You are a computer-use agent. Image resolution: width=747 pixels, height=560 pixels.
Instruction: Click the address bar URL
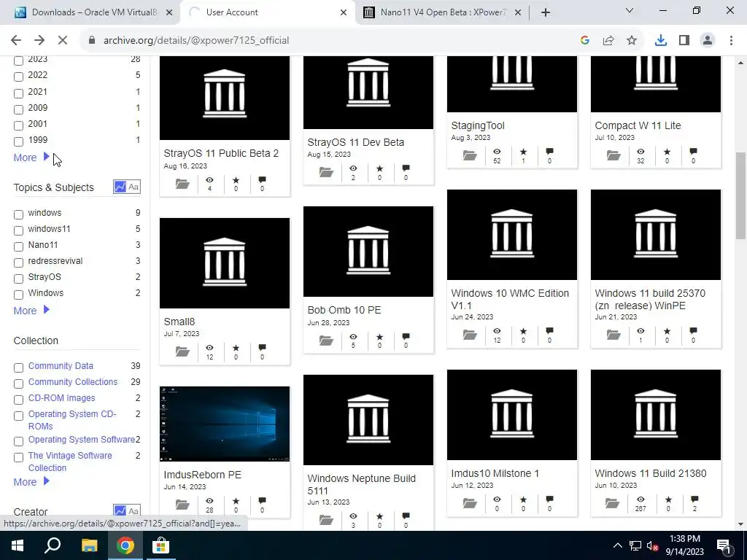point(196,41)
